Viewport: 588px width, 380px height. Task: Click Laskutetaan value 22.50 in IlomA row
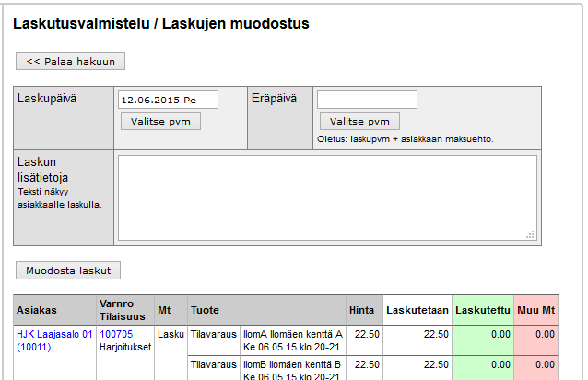pyautogui.click(x=436, y=334)
